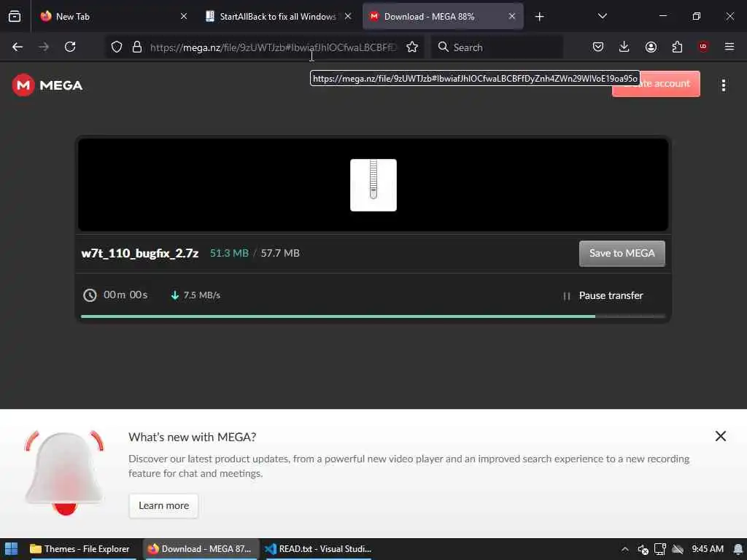Open volume muted tray icon

click(643, 549)
